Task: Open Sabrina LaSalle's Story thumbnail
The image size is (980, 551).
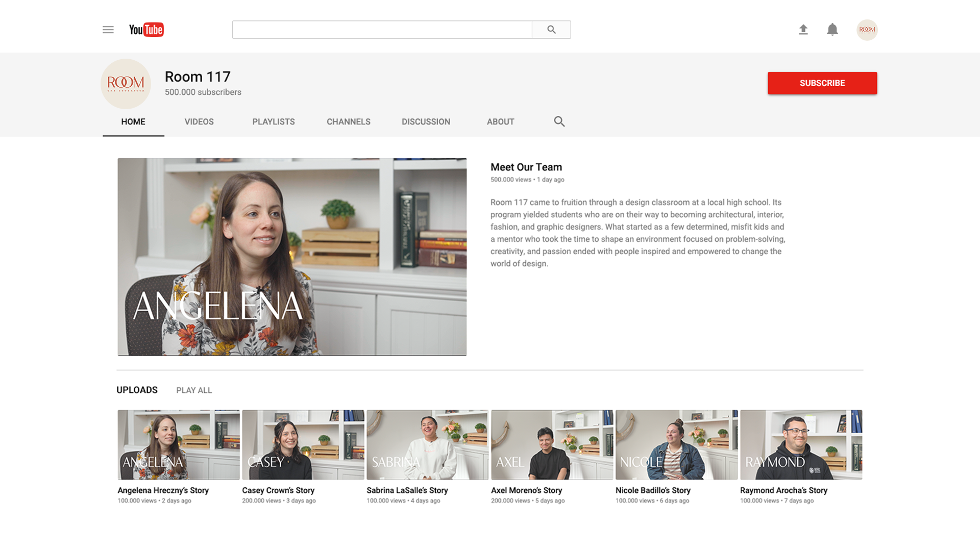Action: coord(427,444)
